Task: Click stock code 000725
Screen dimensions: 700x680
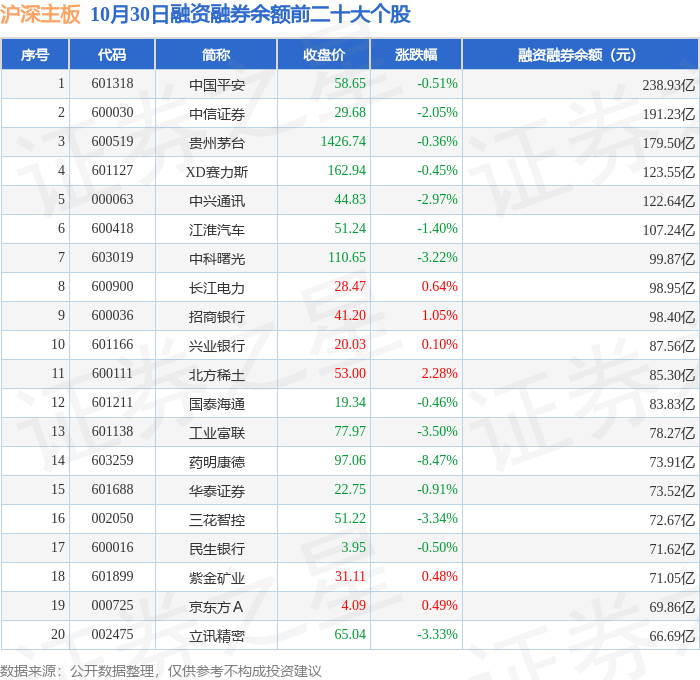Action: click(112, 606)
